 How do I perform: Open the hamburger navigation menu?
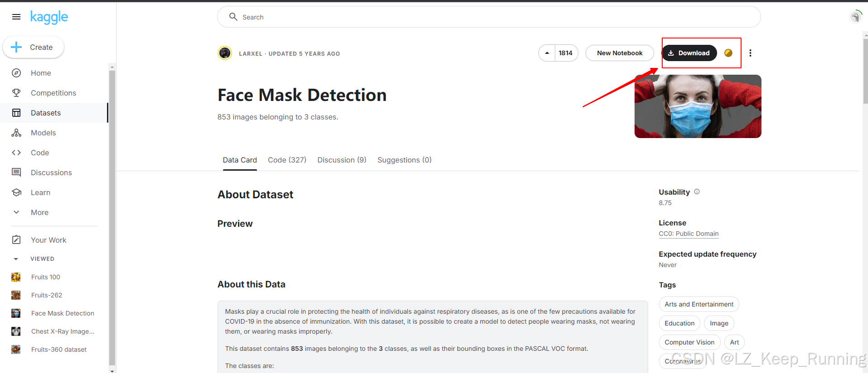tap(16, 17)
